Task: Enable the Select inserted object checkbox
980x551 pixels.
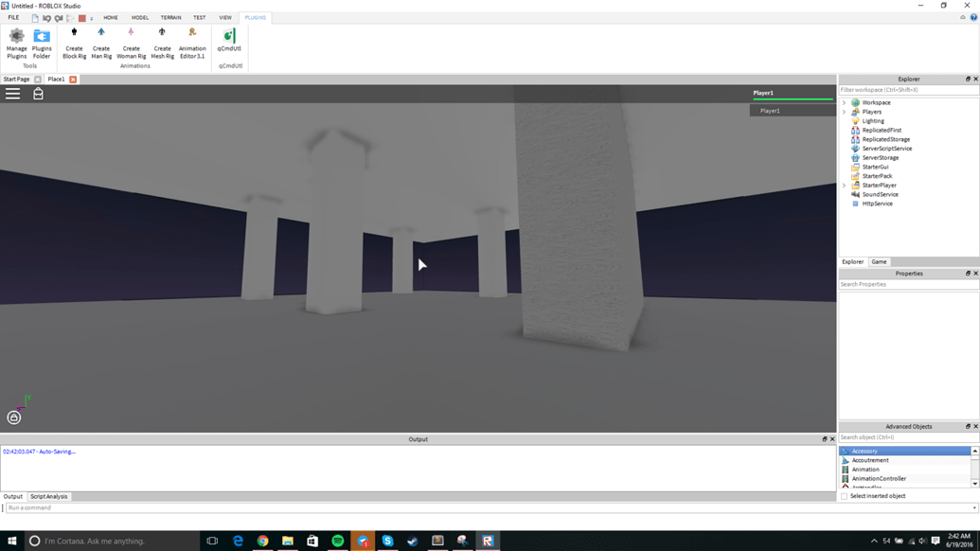Action: point(844,495)
